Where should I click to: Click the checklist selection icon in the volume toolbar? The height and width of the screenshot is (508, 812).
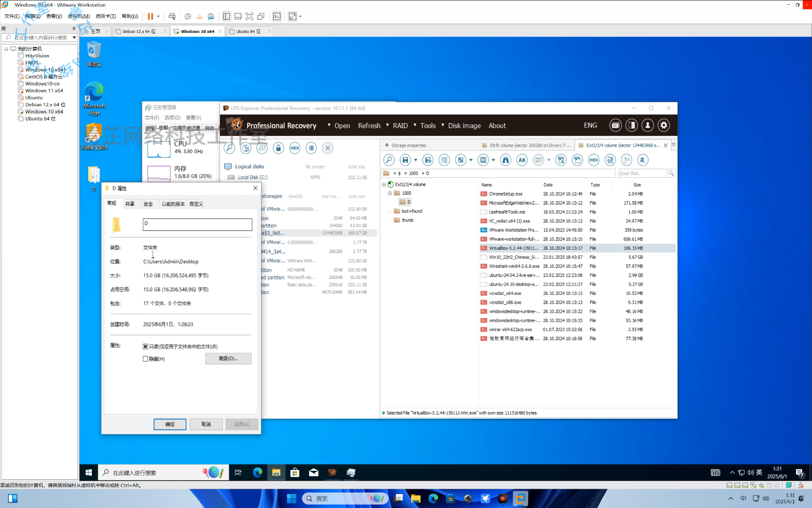click(x=444, y=160)
